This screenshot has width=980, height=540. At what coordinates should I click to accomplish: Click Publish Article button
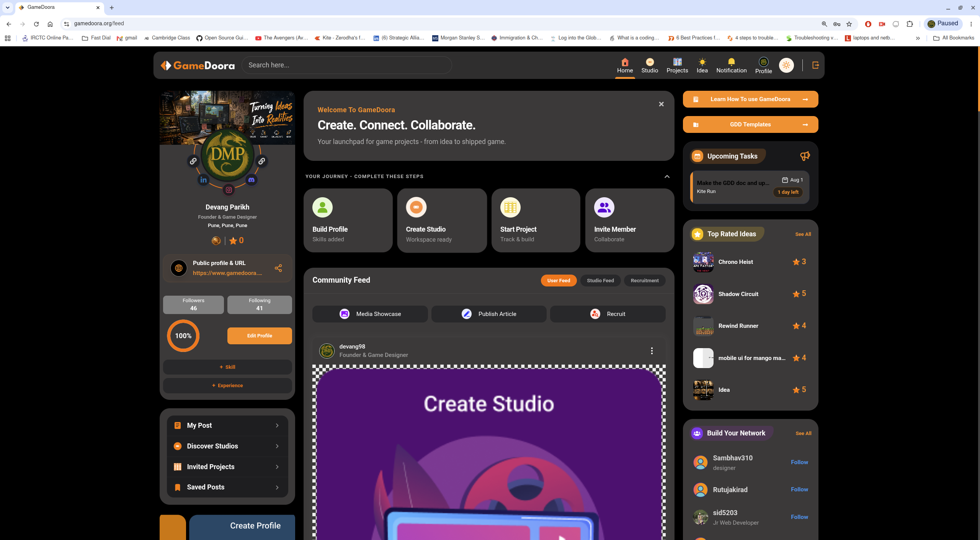489,314
